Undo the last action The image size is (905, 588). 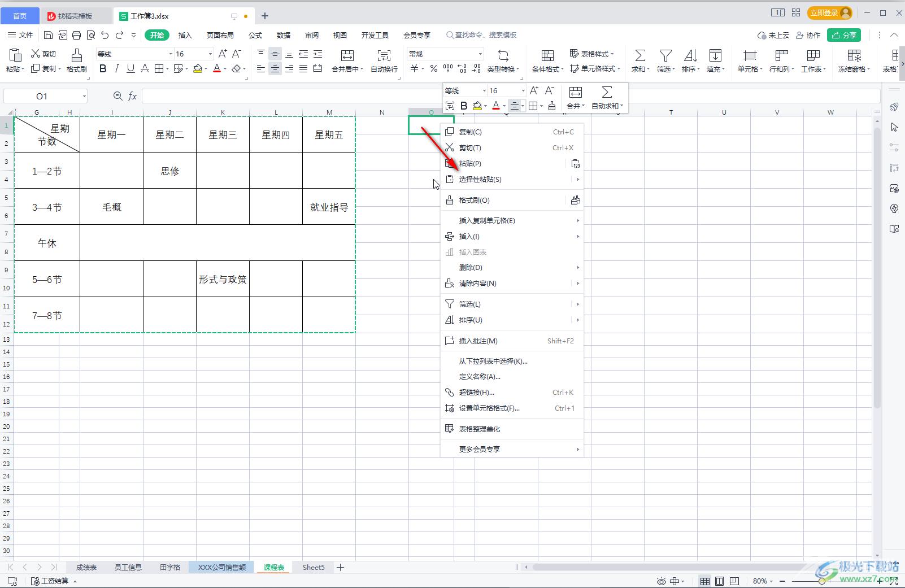coord(105,35)
